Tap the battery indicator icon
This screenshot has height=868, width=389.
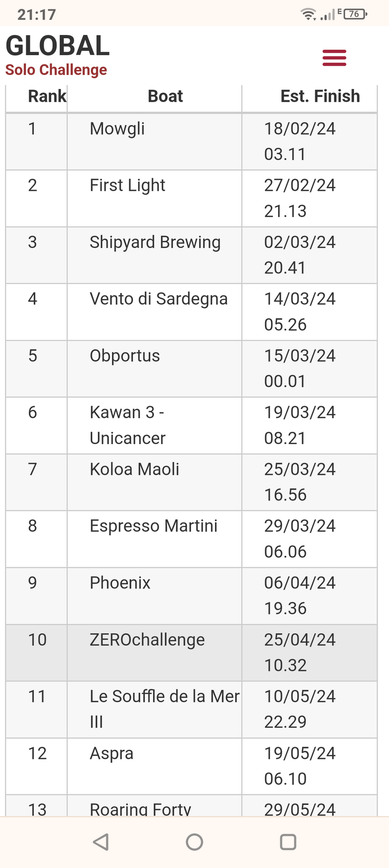(x=355, y=14)
